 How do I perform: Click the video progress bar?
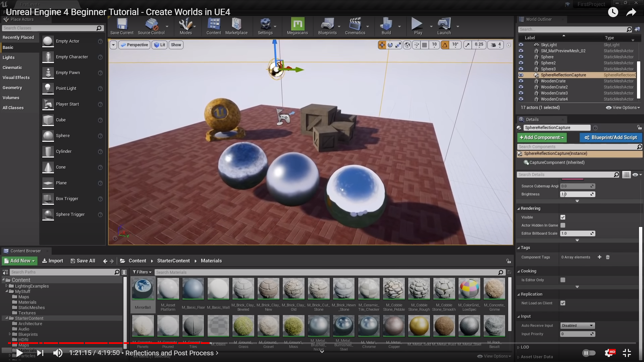(322, 343)
